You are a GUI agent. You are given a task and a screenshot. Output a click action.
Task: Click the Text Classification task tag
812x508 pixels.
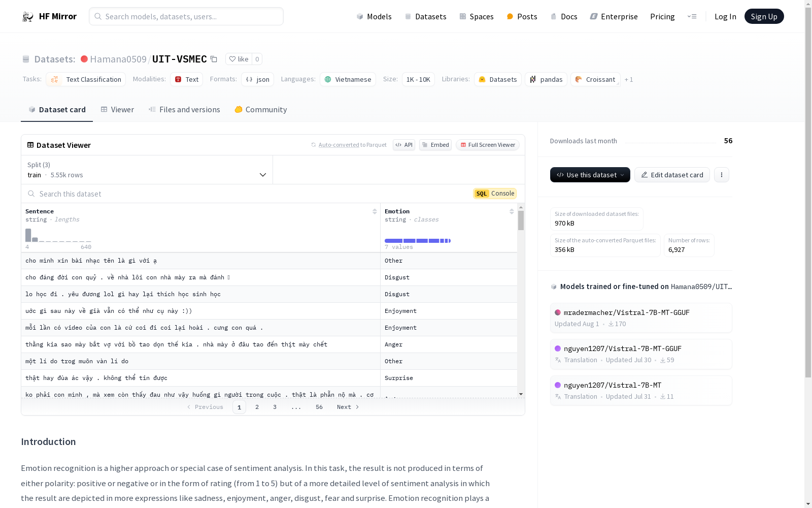(x=86, y=79)
